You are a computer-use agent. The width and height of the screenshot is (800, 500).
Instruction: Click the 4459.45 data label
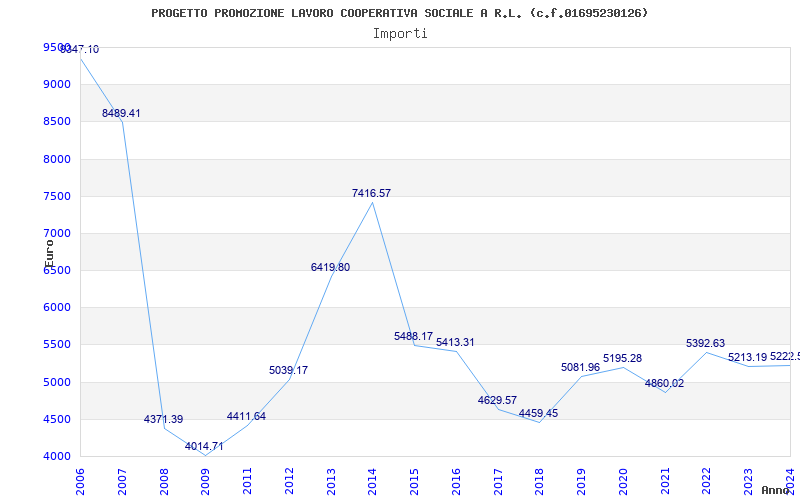coord(538,413)
